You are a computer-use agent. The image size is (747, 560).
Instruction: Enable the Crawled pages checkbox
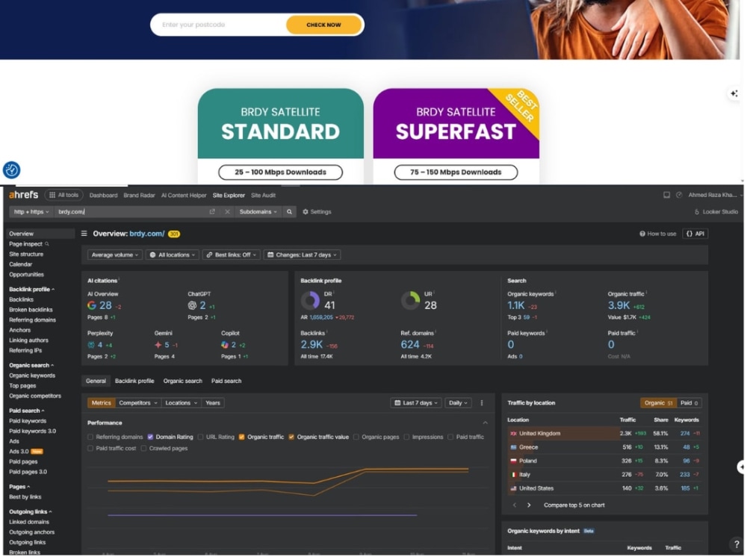[x=143, y=449]
